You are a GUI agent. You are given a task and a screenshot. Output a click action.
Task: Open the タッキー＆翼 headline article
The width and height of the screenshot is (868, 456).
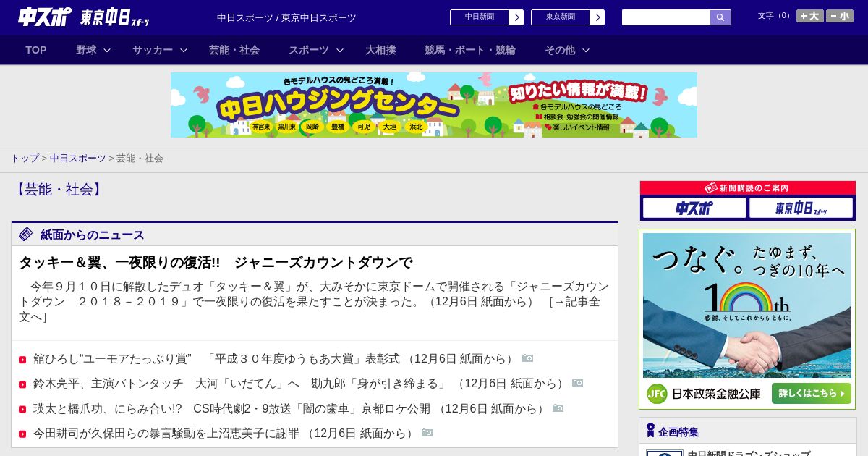(216, 262)
